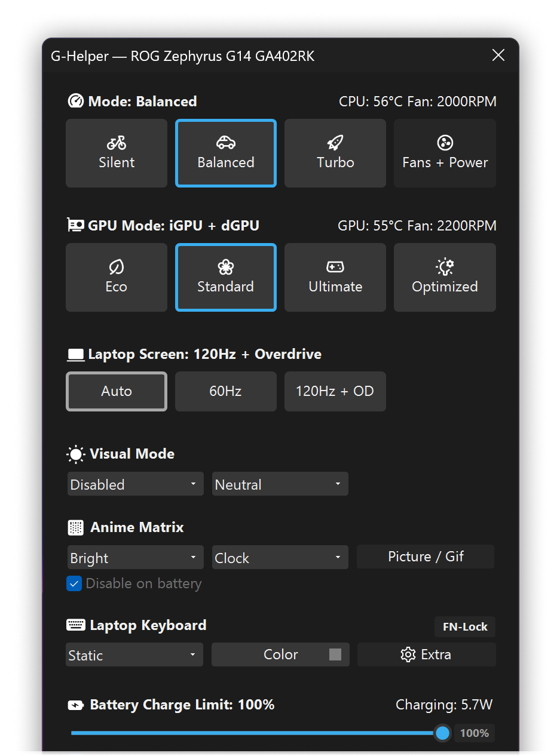The width and height of the screenshot is (560, 756).
Task: Click the laptop screen icon
Action: [76, 355]
